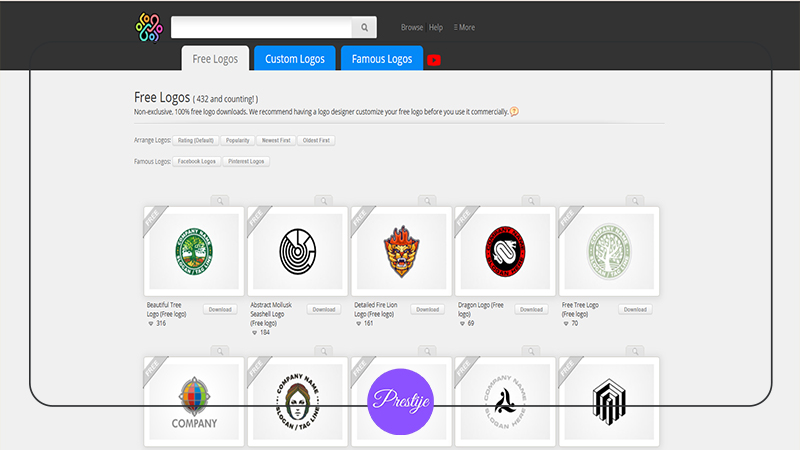
Task: Zoom preview above Detailed Fire Lion Logo
Action: click(x=428, y=201)
